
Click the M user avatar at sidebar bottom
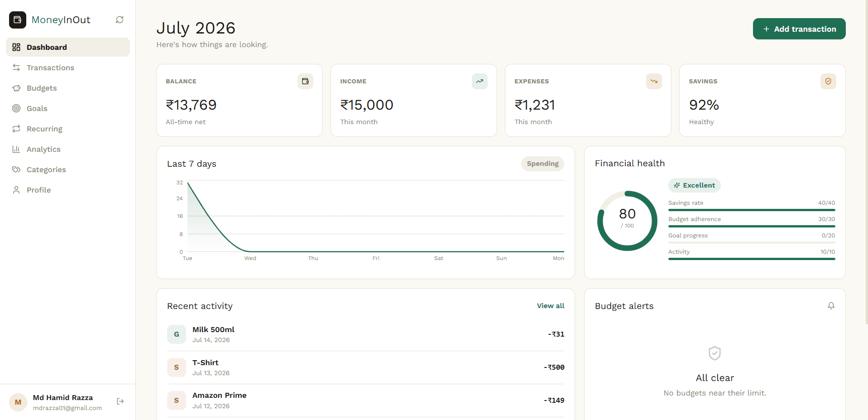[x=18, y=402]
